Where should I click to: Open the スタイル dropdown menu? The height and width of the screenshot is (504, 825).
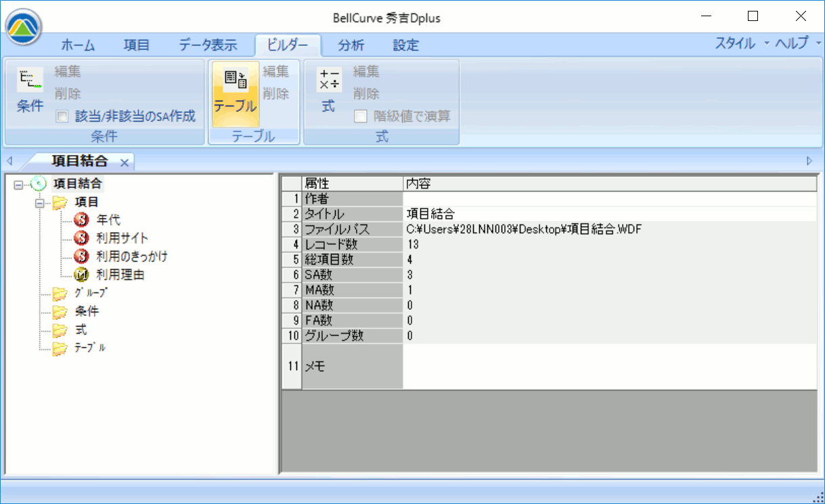[x=742, y=43]
